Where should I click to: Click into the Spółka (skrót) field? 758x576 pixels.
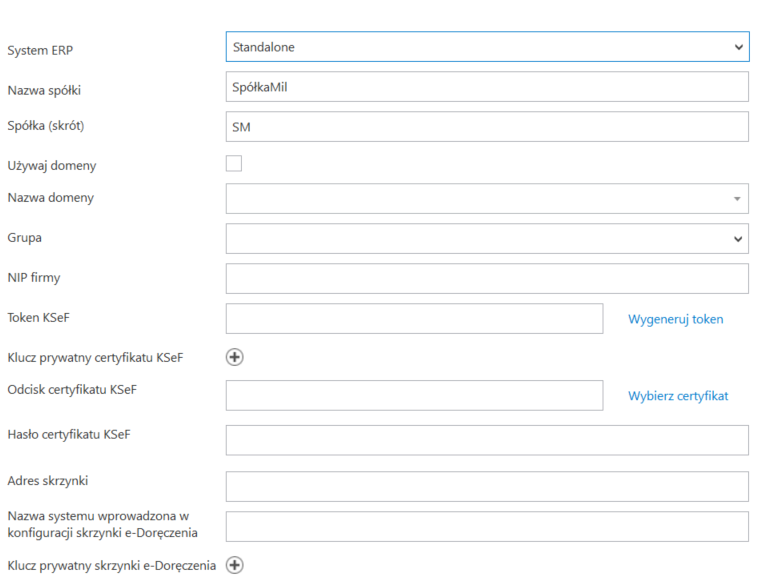pyautogui.click(x=487, y=127)
